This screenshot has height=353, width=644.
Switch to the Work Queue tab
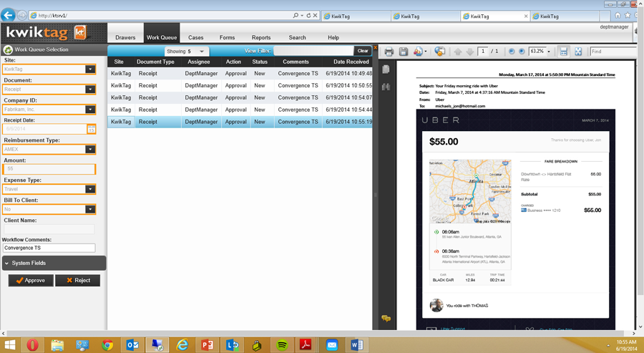[x=162, y=37]
